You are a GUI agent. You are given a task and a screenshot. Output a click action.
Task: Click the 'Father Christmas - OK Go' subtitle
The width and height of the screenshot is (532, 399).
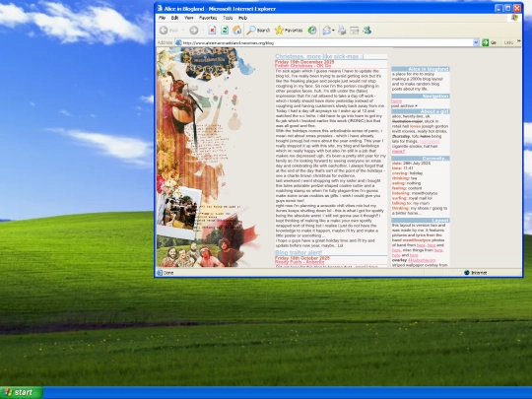[x=302, y=66]
